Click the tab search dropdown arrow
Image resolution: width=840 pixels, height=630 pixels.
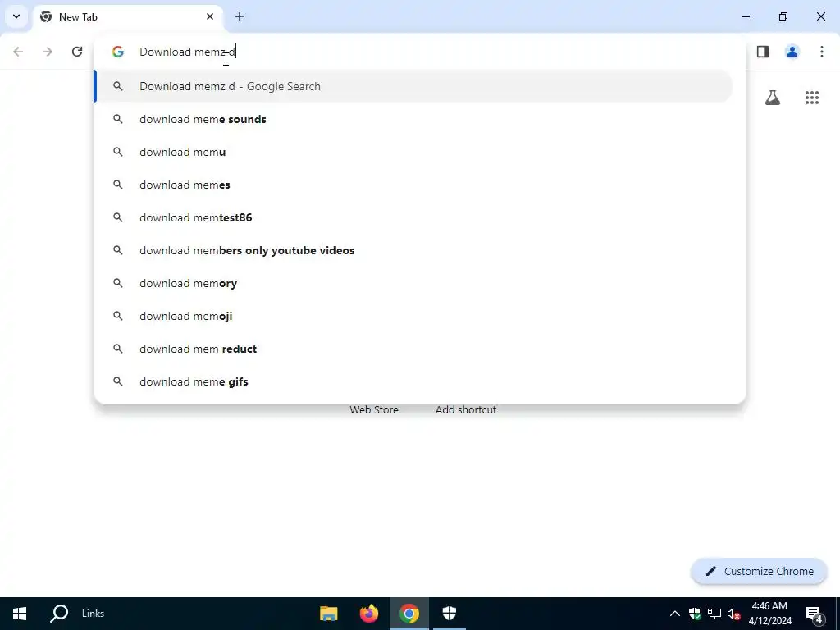[16, 16]
